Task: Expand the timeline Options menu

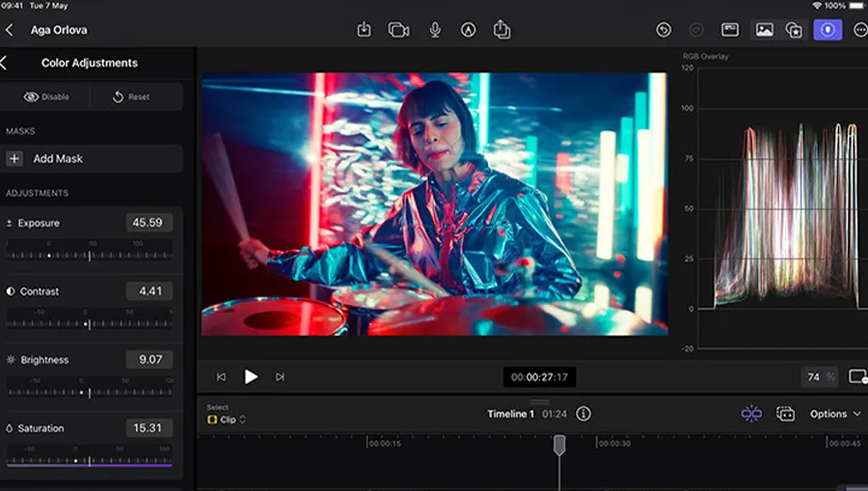Action: point(835,414)
